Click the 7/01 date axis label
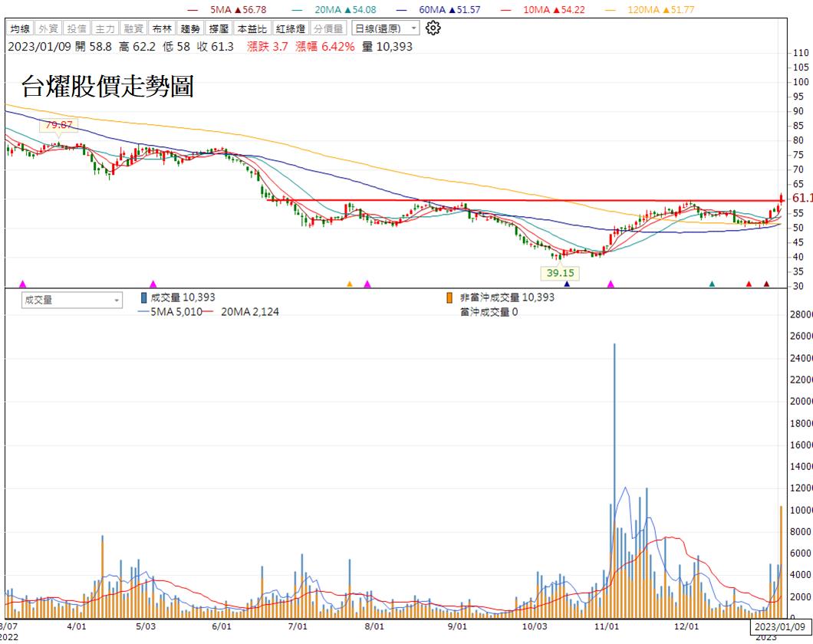 (x=298, y=626)
